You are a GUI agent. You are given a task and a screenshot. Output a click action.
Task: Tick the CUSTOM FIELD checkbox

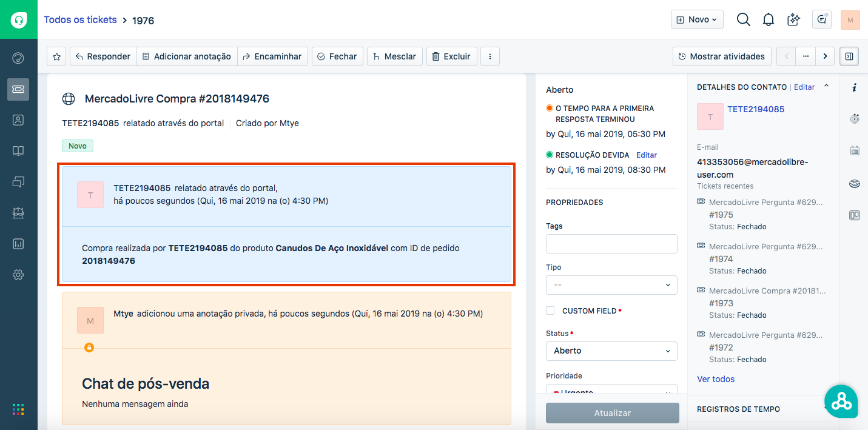(550, 311)
